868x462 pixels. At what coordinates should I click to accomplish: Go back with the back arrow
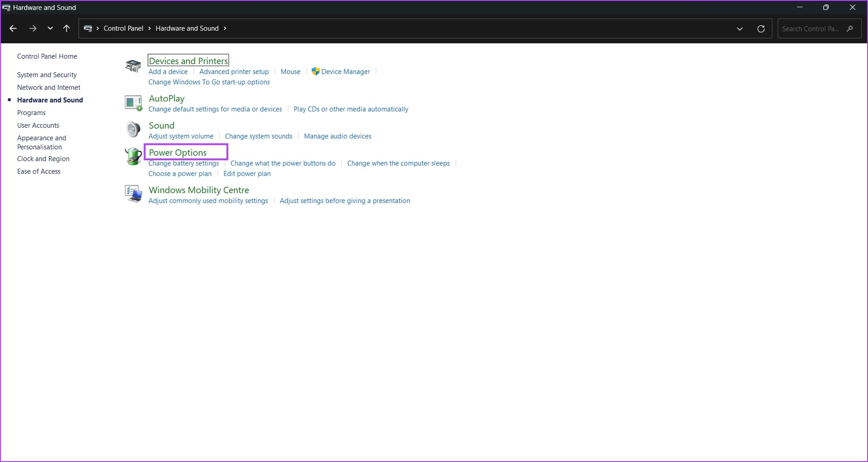13,28
